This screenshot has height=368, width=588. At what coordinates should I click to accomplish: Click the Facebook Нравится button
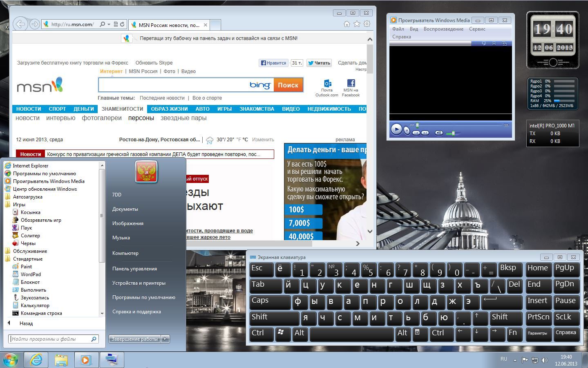[273, 63]
